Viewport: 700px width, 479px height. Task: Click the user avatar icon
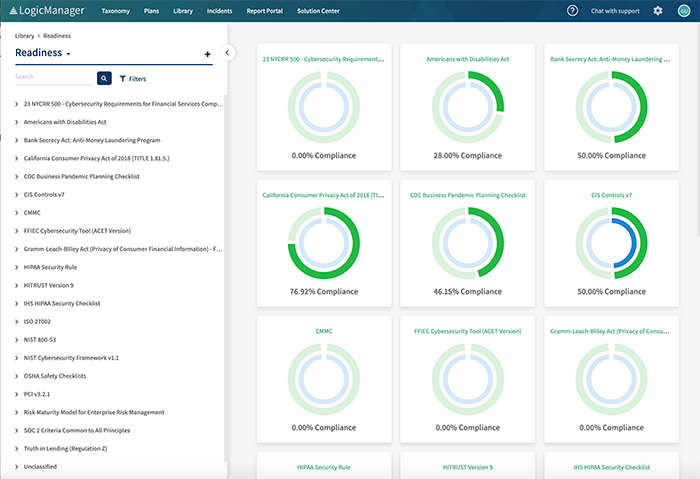(684, 10)
